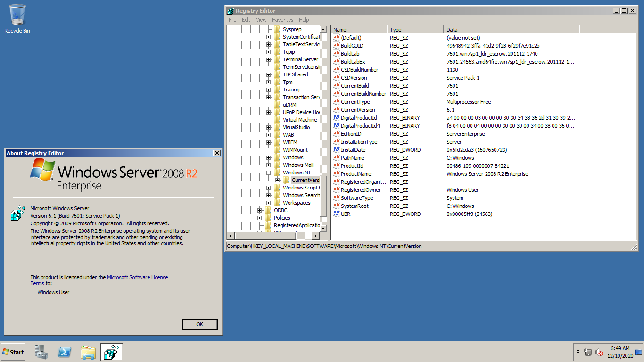Click the ProductName string value icon
This screenshot has height=362, width=644.
337,173
